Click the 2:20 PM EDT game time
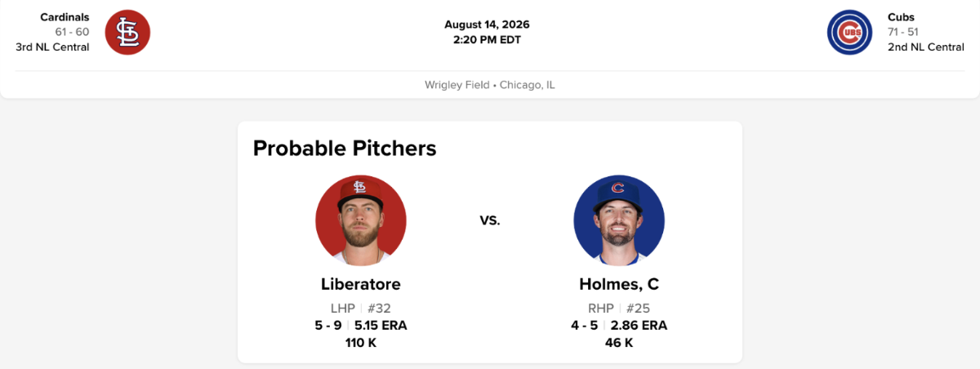This screenshot has width=980, height=369. [487, 39]
